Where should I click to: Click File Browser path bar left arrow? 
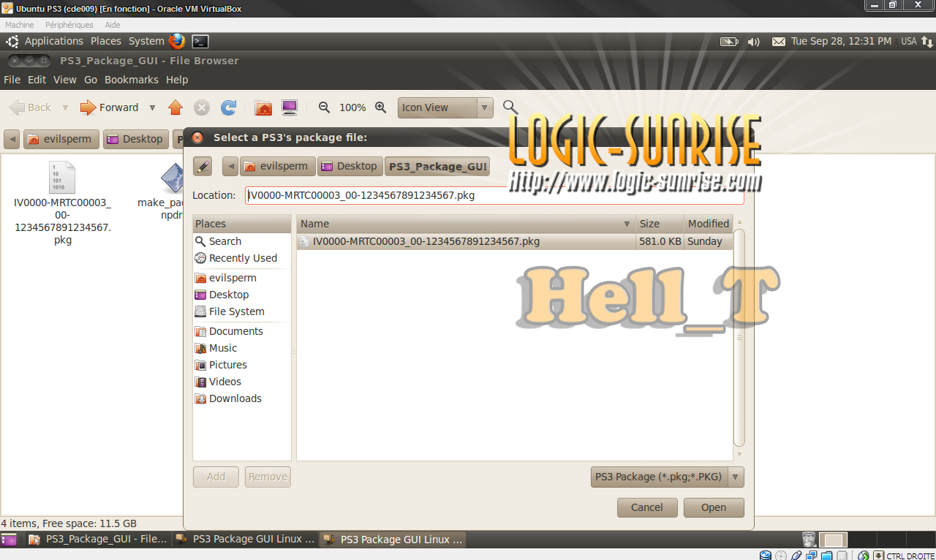point(12,139)
